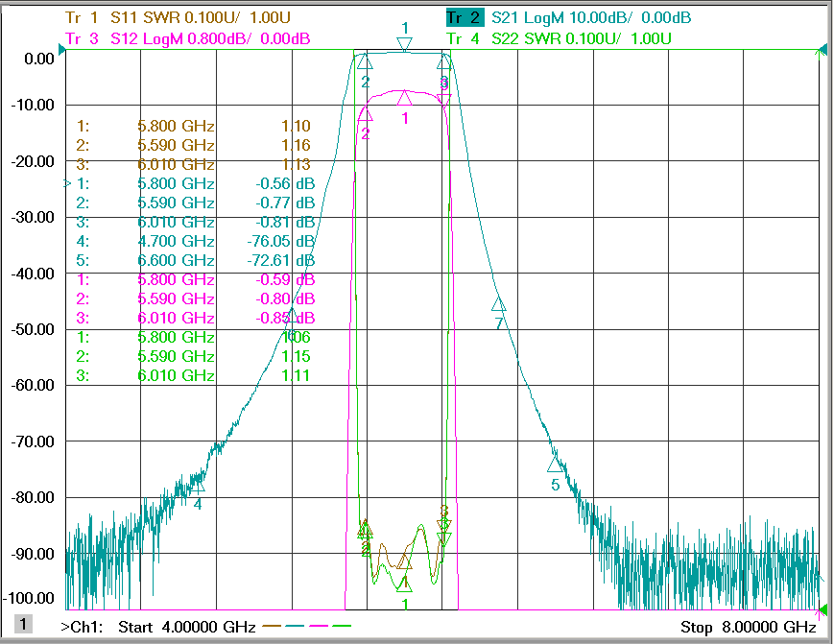834x644 pixels.
Task: Select the Tr 1 S11 SWR trace label
Action: pyautogui.click(x=178, y=17)
